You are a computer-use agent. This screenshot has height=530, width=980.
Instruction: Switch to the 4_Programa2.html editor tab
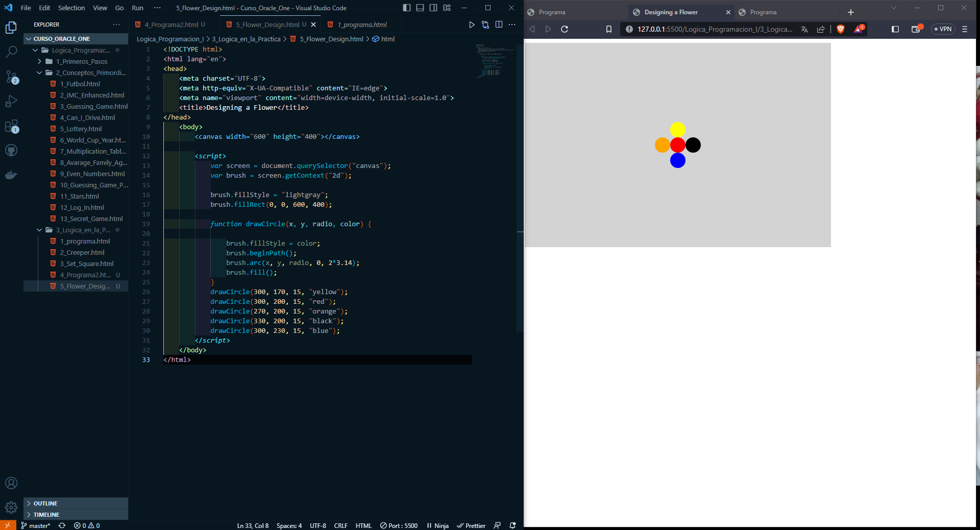click(174, 25)
